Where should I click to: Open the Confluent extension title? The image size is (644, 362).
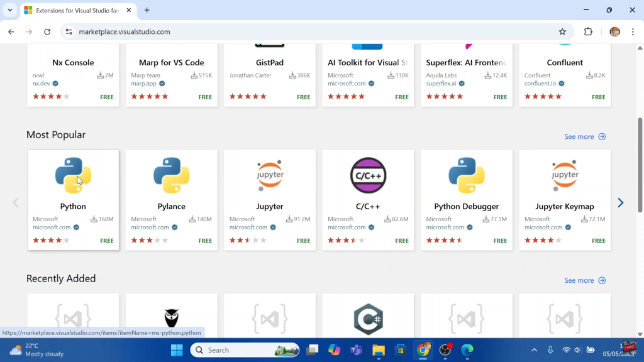click(565, 62)
